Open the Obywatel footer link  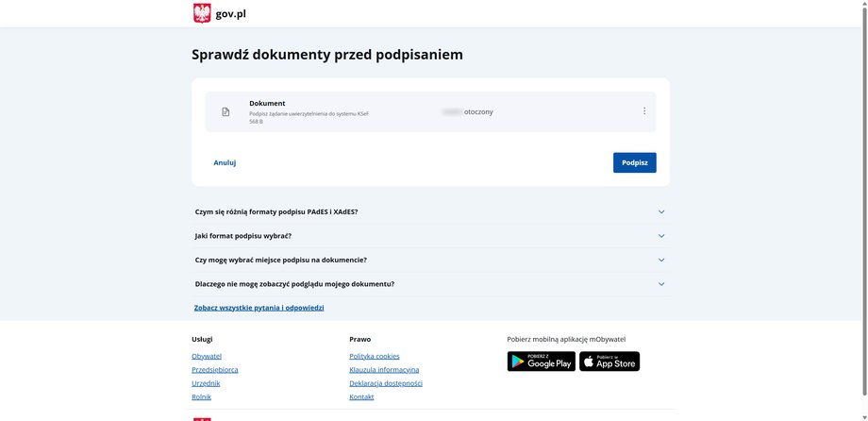pyautogui.click(x=207, y=356)
